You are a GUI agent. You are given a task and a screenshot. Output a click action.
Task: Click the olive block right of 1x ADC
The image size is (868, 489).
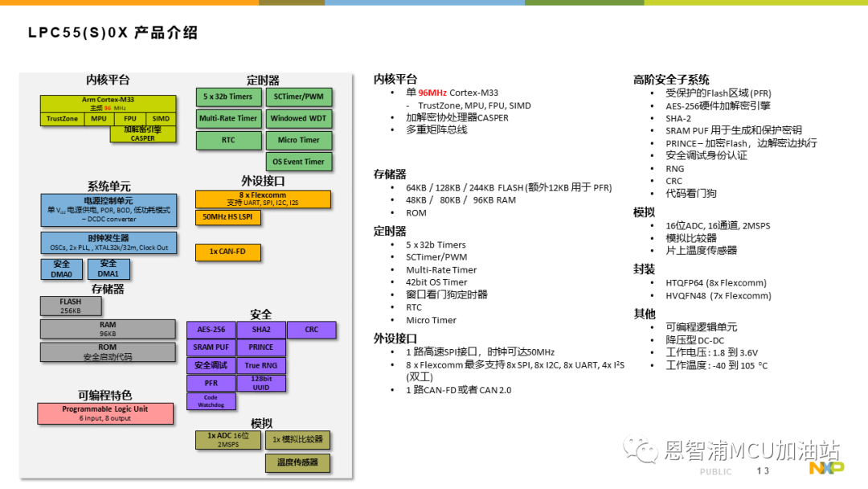pyautogui.click(x=298, y=440)
